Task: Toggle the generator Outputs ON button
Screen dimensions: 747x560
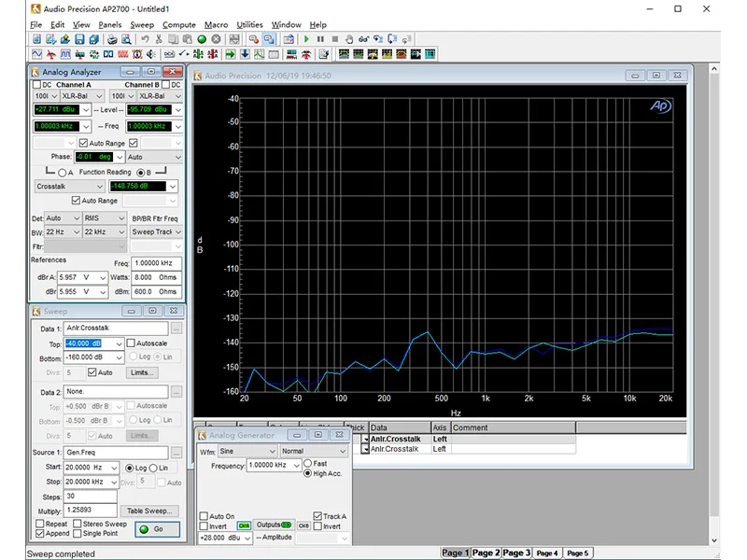Action: coord(275,525)
